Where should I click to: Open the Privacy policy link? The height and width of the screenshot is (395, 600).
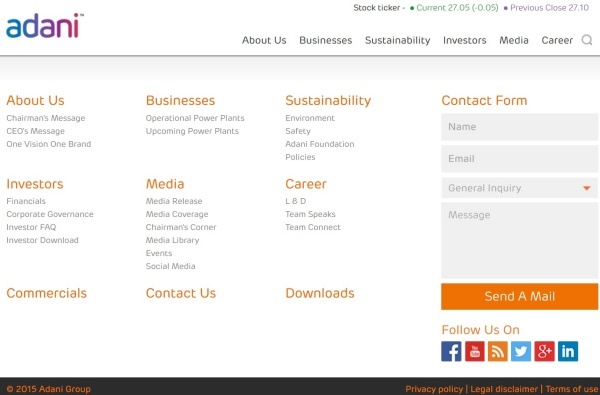pyautogui.click(x=434, y=389)
